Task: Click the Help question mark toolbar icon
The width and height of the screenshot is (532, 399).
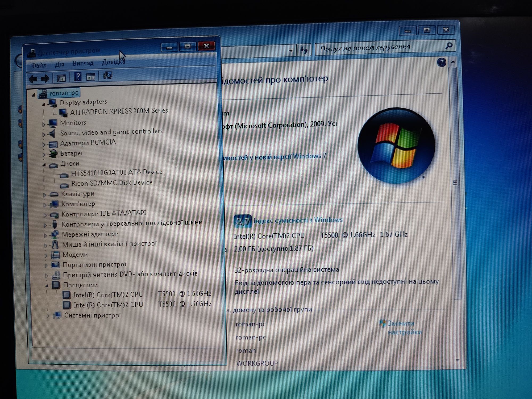Action: [x=78, y=77]
